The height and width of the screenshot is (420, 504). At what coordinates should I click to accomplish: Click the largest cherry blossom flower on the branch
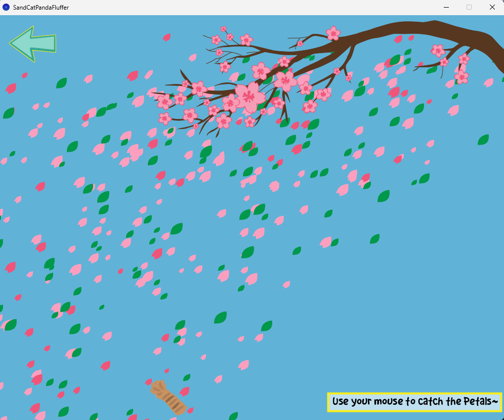point(250,97)
